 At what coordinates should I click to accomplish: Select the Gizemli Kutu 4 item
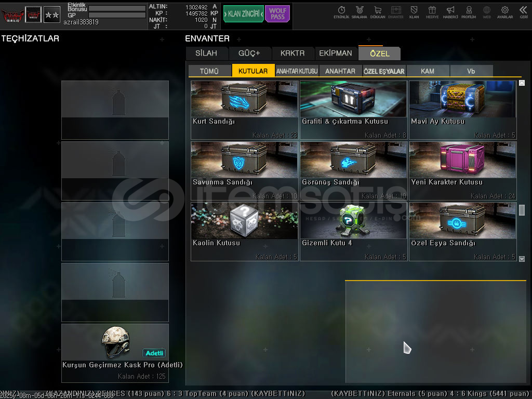coord(353,231)
